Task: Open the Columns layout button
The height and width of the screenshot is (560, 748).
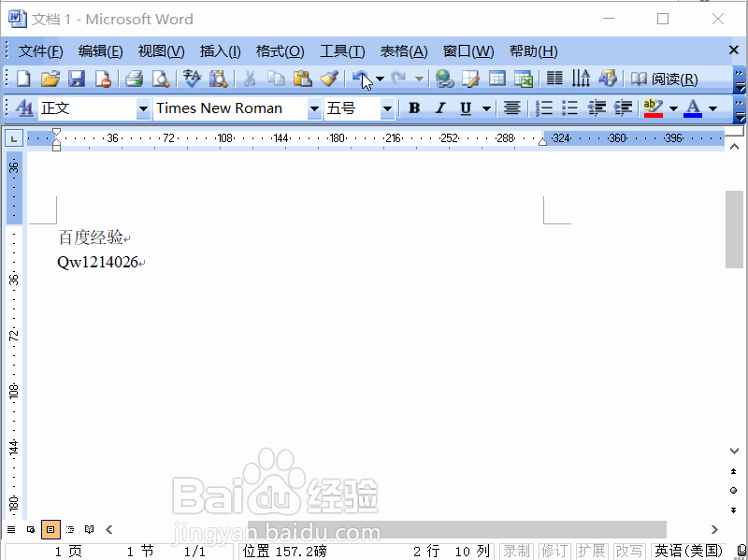Action: coord(554,79)
